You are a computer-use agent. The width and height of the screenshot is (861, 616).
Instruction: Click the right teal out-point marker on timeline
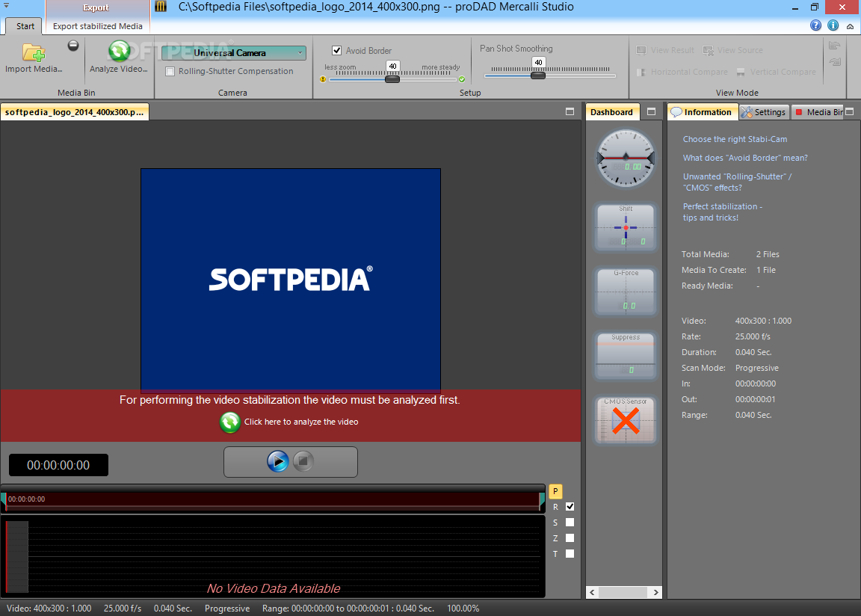(x=543, y=499)
